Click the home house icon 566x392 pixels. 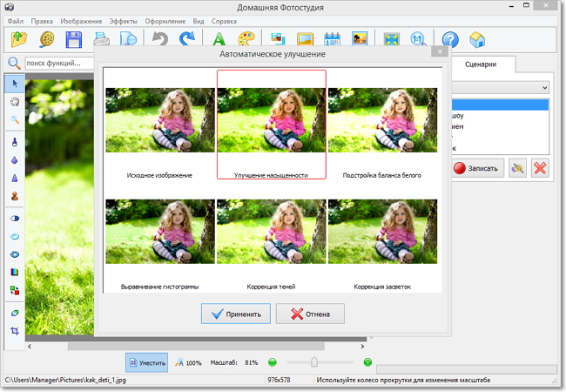477,39
